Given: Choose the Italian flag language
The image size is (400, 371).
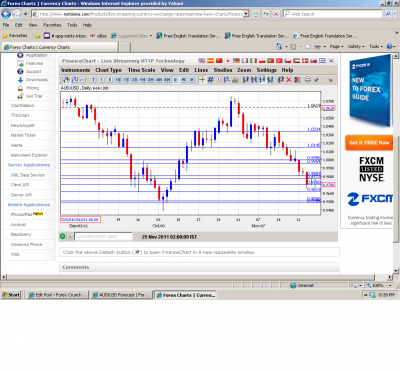Looking at the screenshot, I should coord(253,61).
